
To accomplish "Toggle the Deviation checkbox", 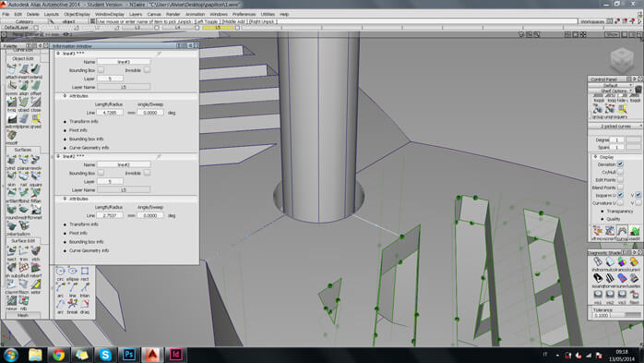I will pos(620,164).
